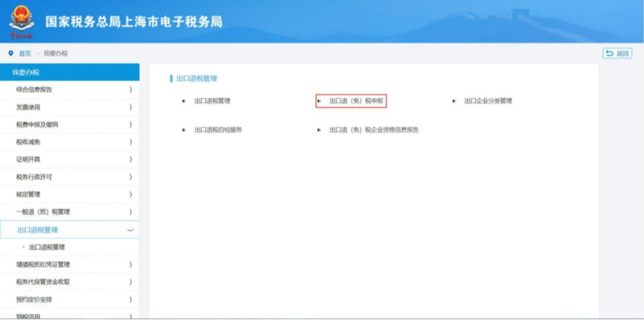Open the 税务行政许可 menu item
Viewport: 644px width, 324px height.
click(x=70, y=177)
